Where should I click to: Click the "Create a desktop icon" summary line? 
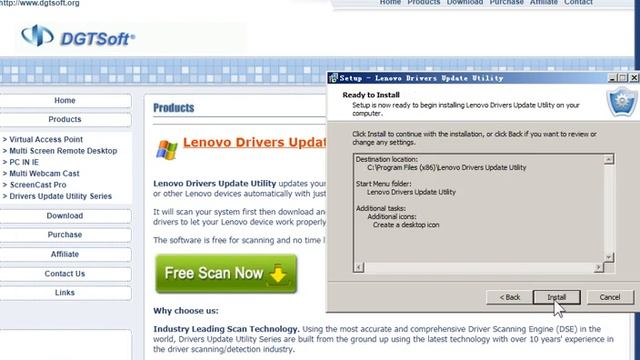tap(406, 225)
